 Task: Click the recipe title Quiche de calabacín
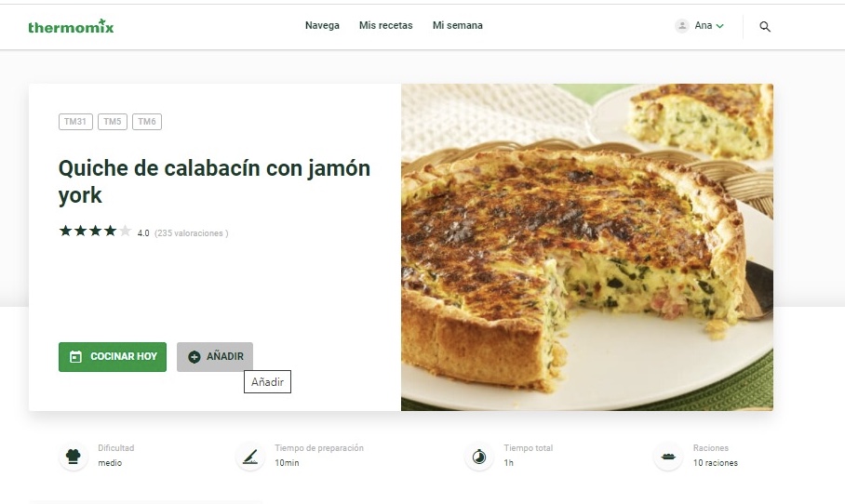[214, 181]
